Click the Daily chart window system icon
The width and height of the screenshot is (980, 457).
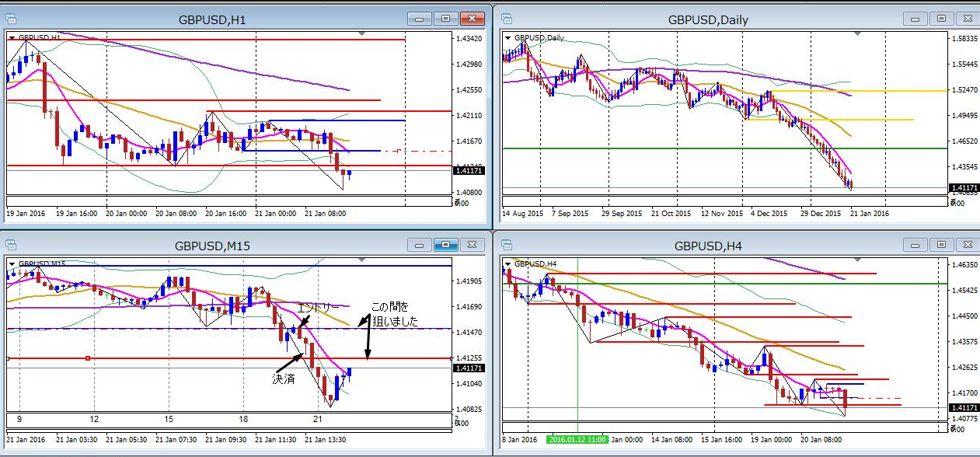point(506,19)
